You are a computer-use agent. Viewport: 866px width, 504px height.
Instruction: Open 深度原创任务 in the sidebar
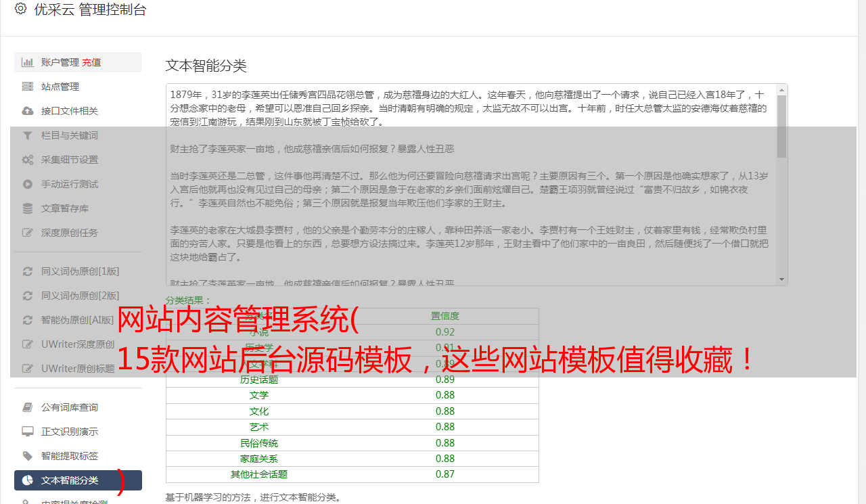69,233
